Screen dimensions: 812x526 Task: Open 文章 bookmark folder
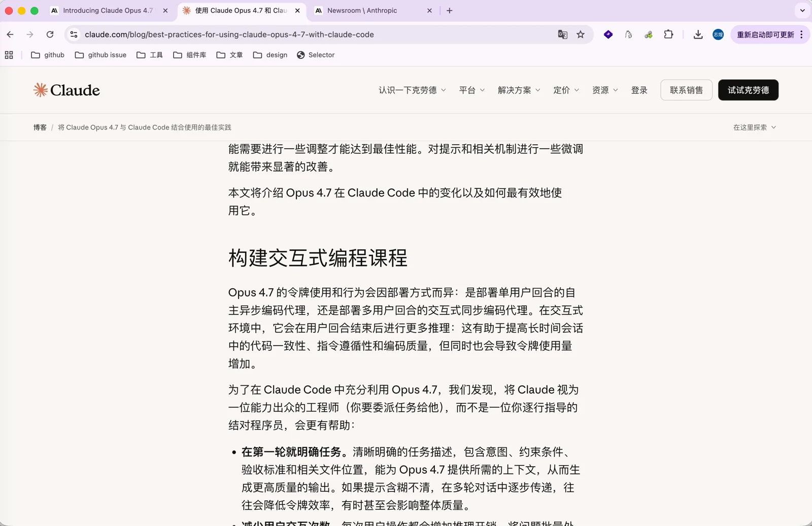pos(229,55)
